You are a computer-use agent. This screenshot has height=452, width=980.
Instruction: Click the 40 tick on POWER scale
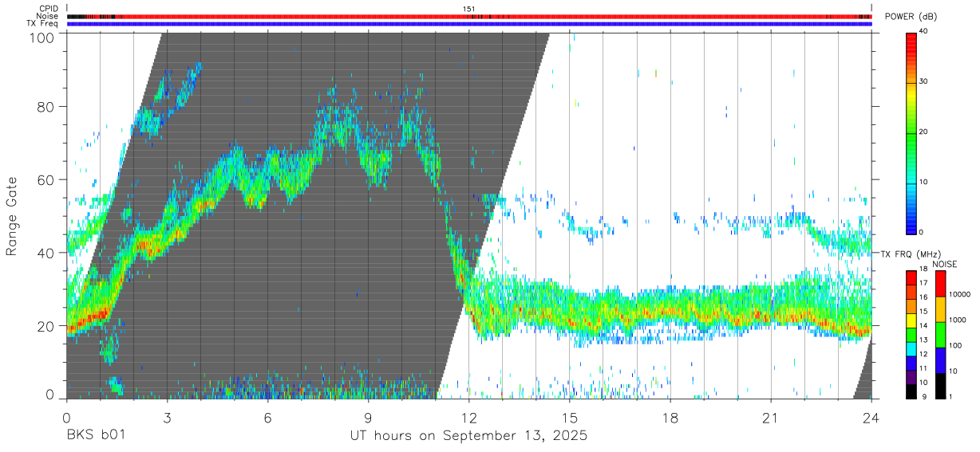click(x=923, y=31)
